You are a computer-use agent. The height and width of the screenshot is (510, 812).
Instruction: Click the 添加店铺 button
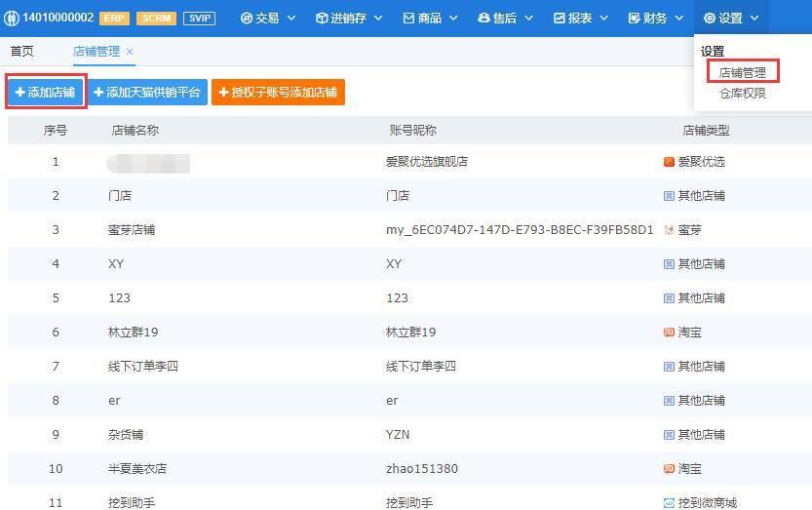46,93
